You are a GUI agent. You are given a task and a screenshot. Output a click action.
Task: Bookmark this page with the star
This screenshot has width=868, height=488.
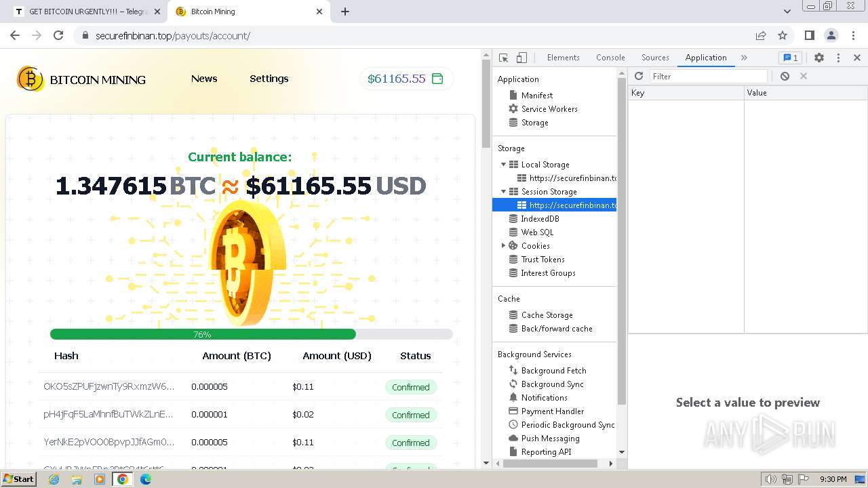[x=783, y=35]
